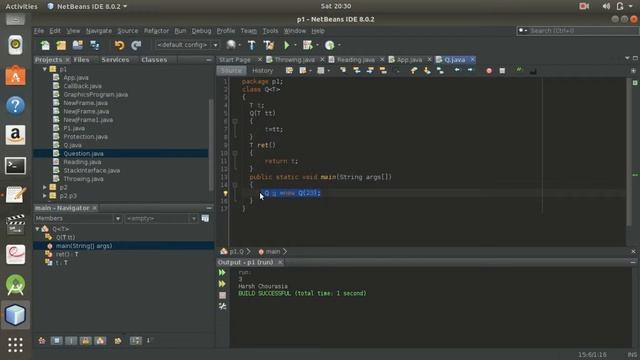
Task: Switch to the History view
Action: click(262, 71)
